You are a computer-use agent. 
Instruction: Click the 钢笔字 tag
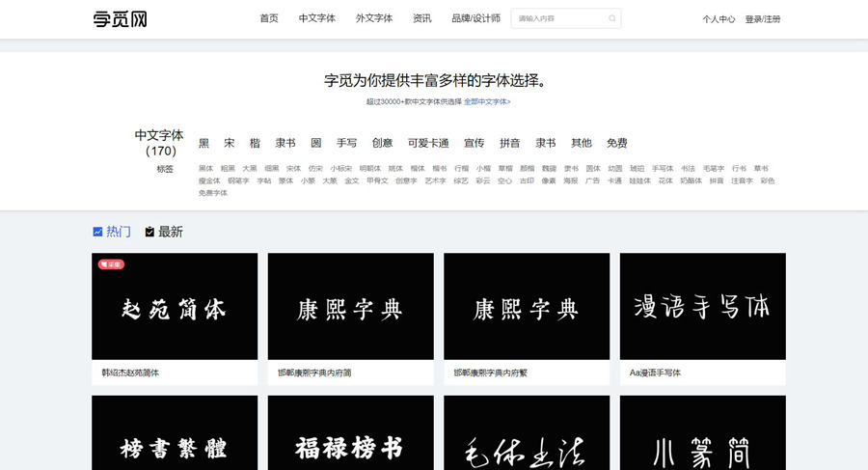(x=238, y=180)
